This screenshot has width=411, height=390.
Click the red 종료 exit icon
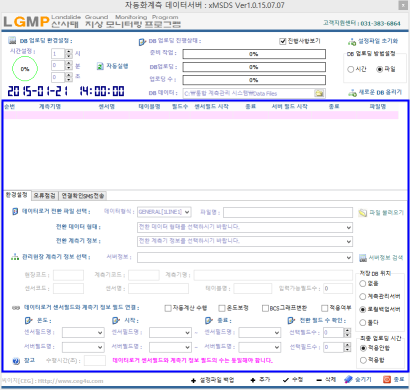(387, 379)
